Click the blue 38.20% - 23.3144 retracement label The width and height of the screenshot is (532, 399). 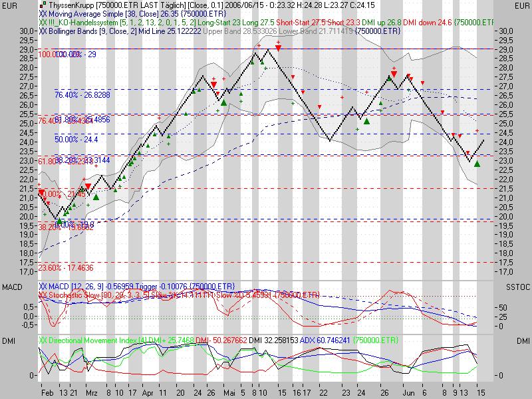click(82, 160)
